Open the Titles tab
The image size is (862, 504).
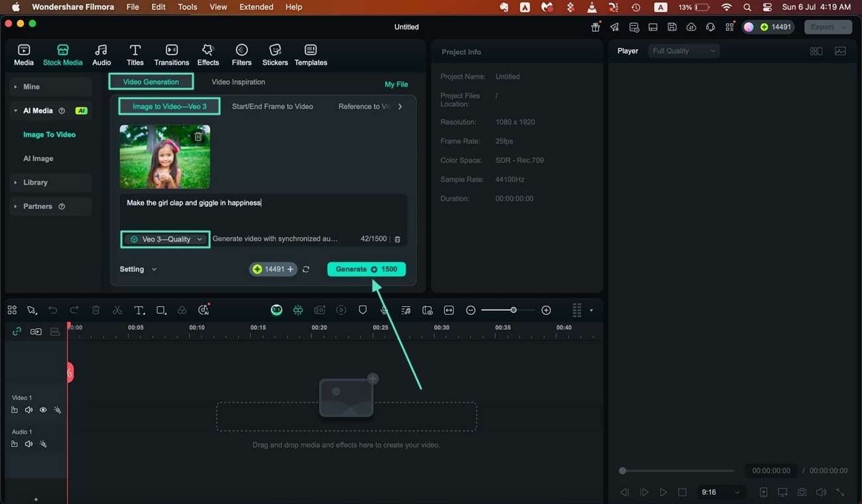coord(135,54)
